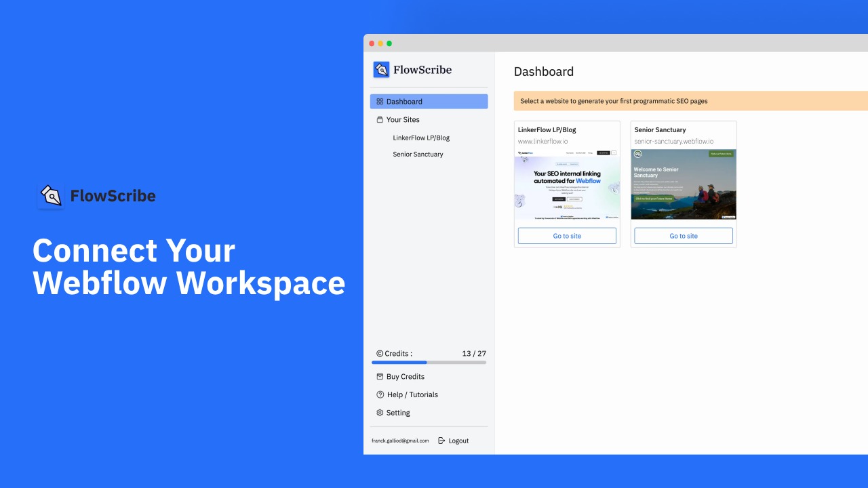Click Go to site for LinkerFlow LP/Blog

coord(567,236)
